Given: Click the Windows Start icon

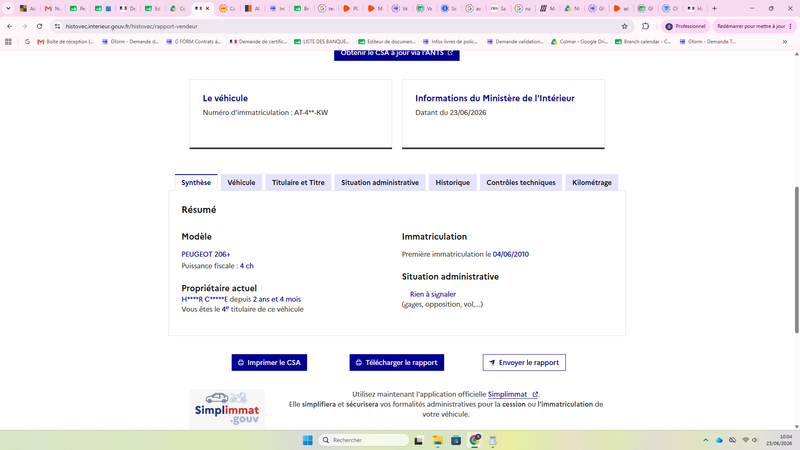Looking at the screenshot, I should (308, 440).
